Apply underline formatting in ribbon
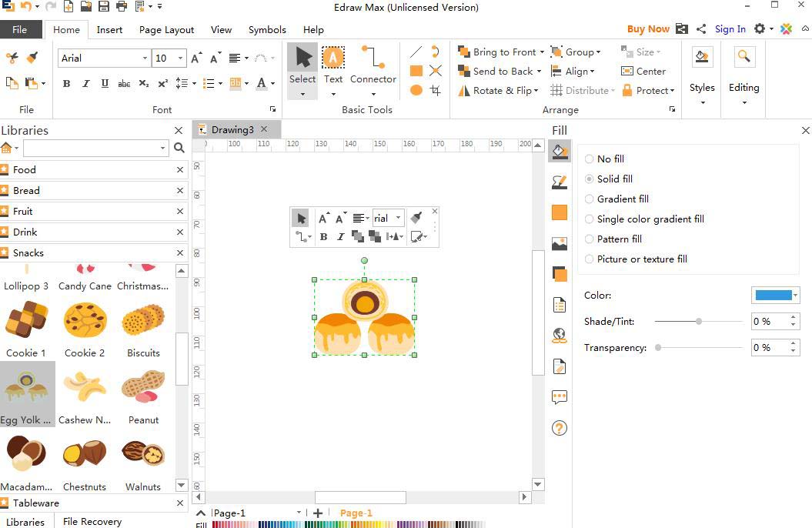The height and width of the screenshot is (528, 812). click(105, 83)
